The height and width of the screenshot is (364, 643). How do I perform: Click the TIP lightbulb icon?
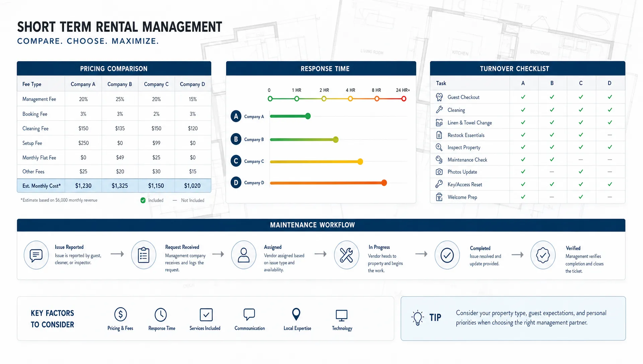click(x=418, y=318)
